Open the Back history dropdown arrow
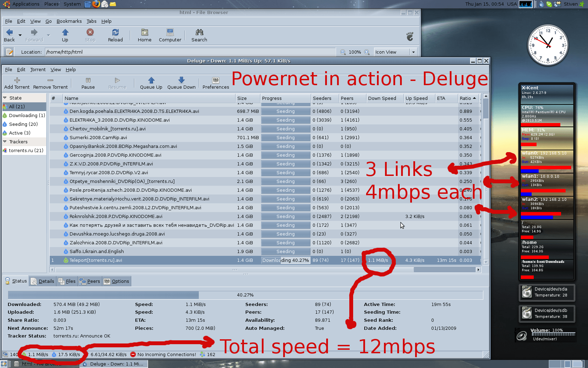This screenshot has width=588, height=368. tap(20, 35)
